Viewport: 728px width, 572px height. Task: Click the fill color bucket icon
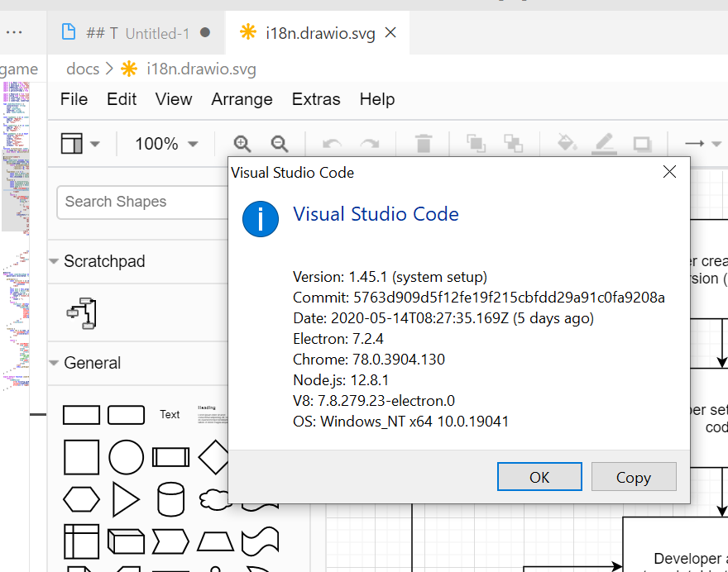pyautogui.click(x=566, y=143)
